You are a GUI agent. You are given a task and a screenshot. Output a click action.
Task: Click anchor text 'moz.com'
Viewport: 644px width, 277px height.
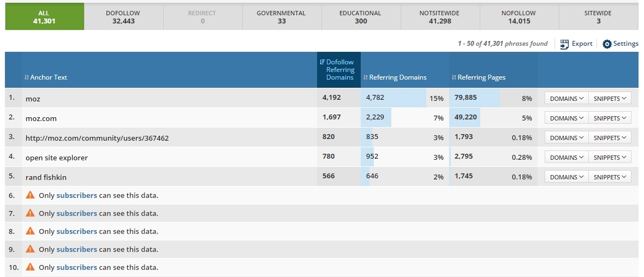[x=41, y=118]
